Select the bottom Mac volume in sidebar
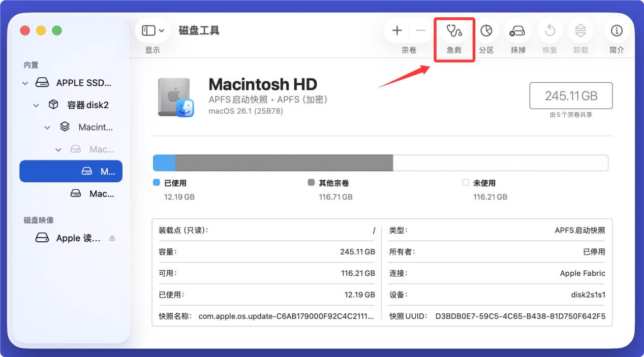Image resolution: width=644 pixels, height=357 pixels. 91,193
